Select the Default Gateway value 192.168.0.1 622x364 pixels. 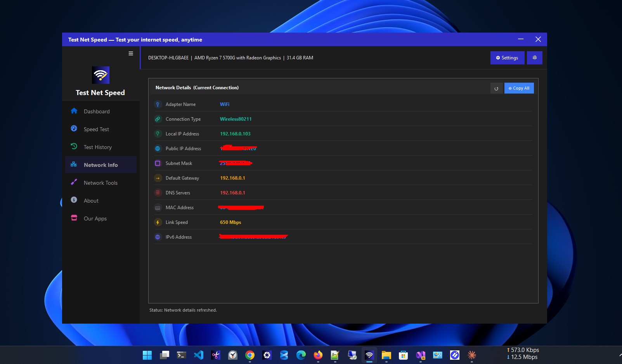tap(232, 178)
